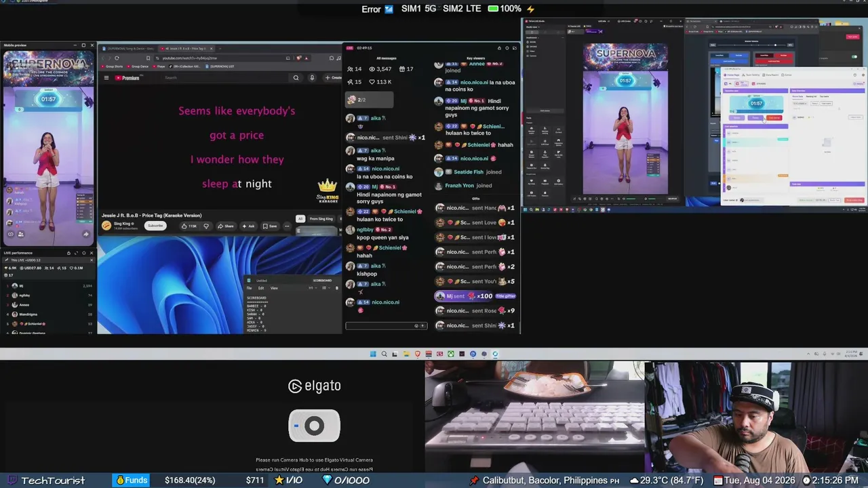This screenshot has height=488, width=868.
Task: Subscribe to the Sing King channel
Action: (155, 226)
